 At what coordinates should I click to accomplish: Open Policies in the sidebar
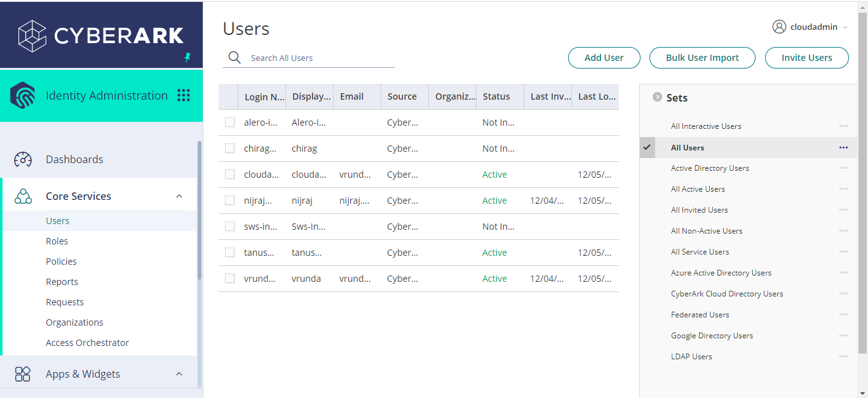pos(61,262)
